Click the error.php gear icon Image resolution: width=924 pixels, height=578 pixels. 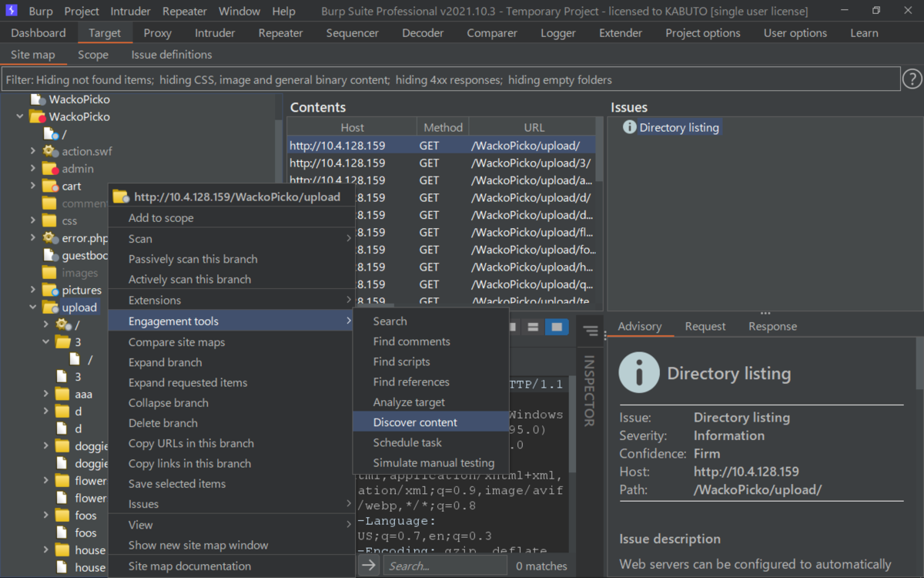click(x=51, y=238)
